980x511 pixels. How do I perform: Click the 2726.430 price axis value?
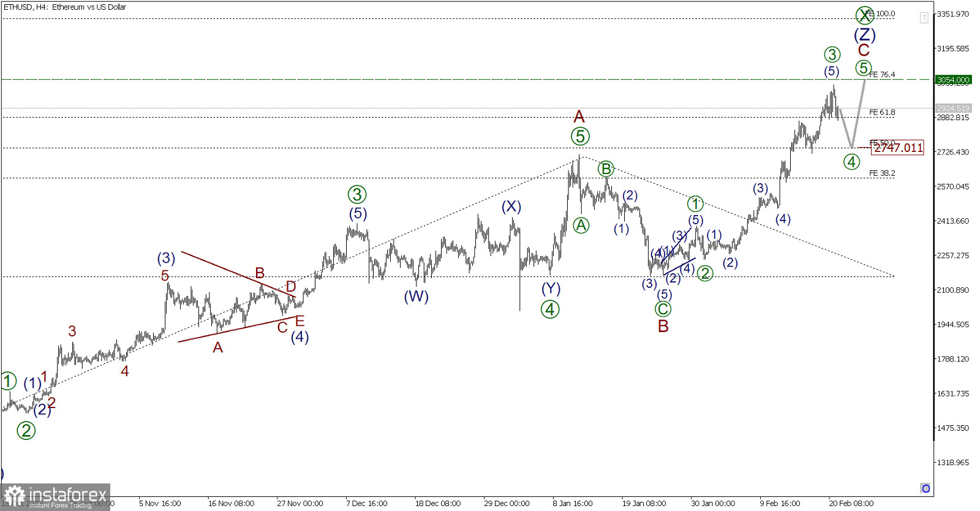[x=953, y=152]
